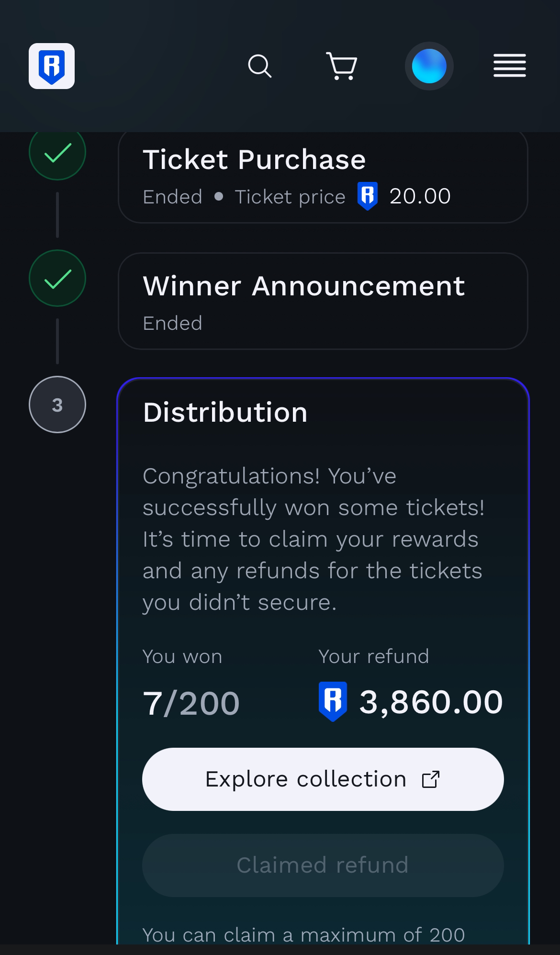560x955 pixels.
Task: Open the hamburger menu
Action: click(509, 66)
